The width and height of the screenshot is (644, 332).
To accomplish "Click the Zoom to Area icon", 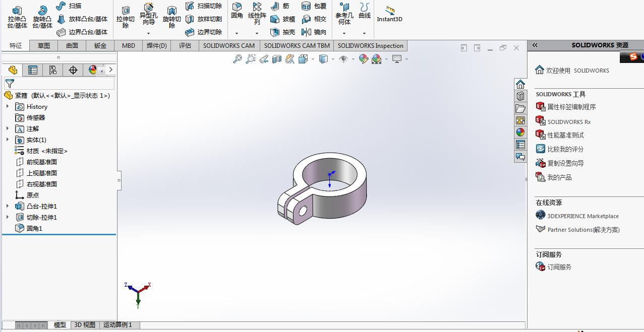I will click(251, 59).
